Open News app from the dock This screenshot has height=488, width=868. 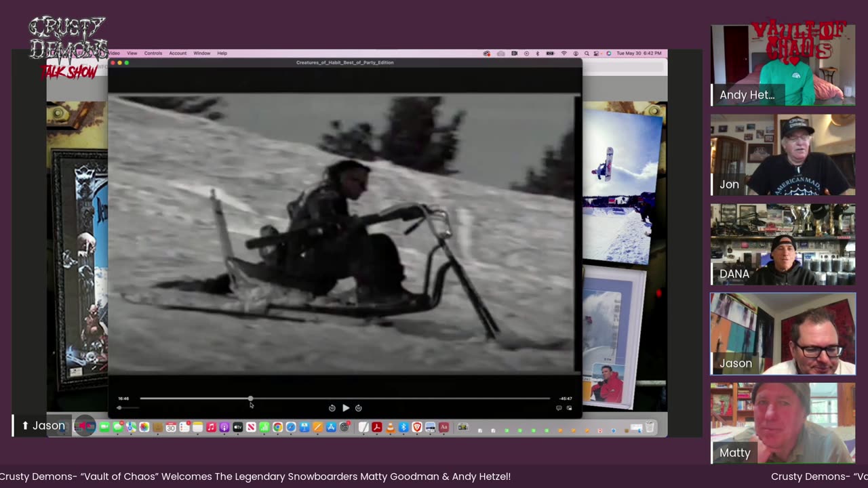pyautogui.click(x=251, y=427)
